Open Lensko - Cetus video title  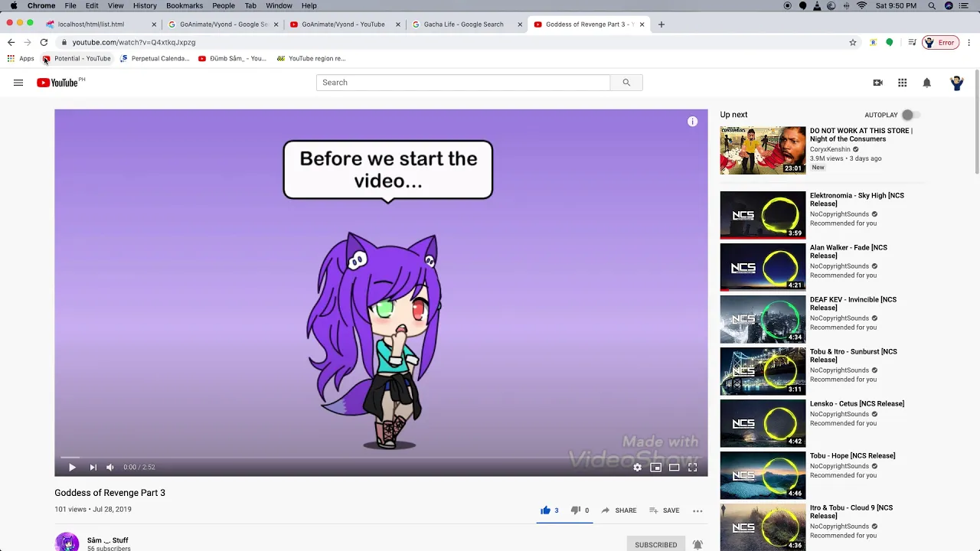[857, 404]
